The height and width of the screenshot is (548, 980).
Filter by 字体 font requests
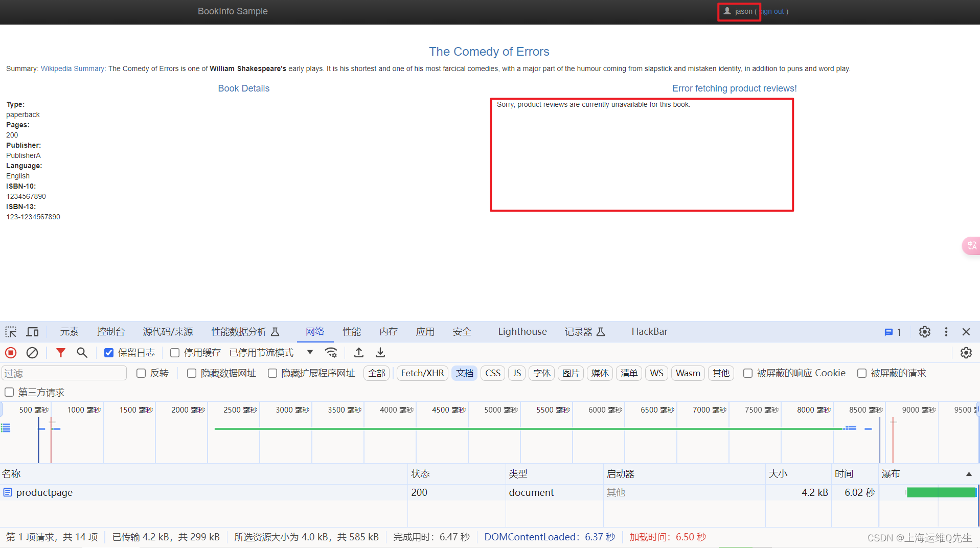point(542,373)
